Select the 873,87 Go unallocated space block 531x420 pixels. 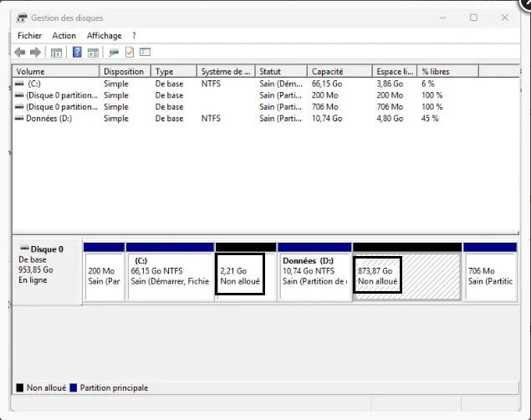[406, 276]
